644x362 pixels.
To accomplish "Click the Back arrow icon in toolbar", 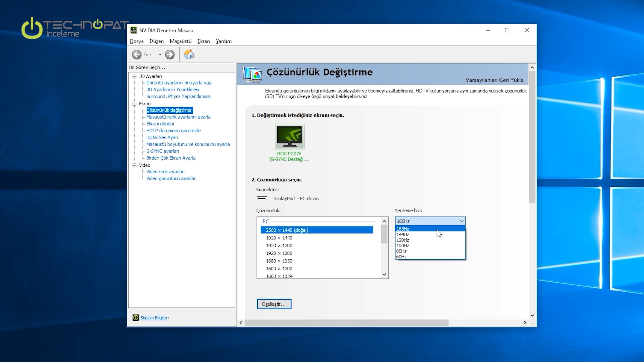I will click(x=137, y=54).
